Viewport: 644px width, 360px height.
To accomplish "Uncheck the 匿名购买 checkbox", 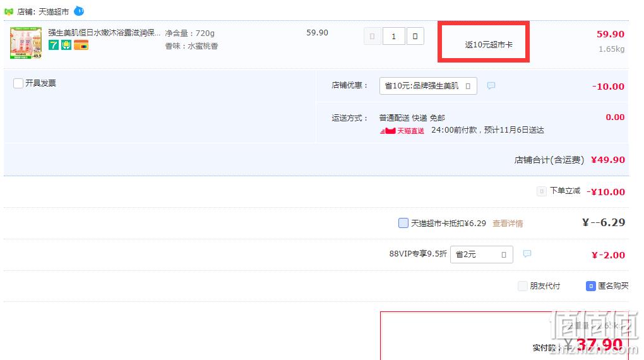I will point(590,285).
